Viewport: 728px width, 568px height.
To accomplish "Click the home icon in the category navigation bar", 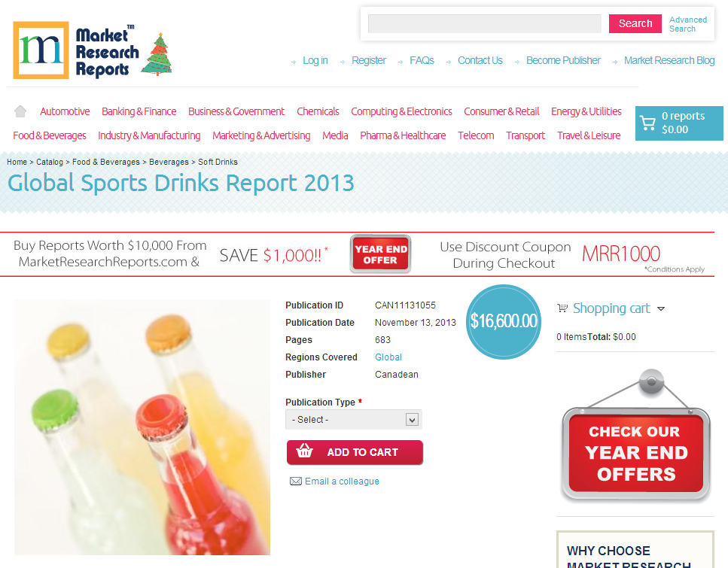I will 20,111.
